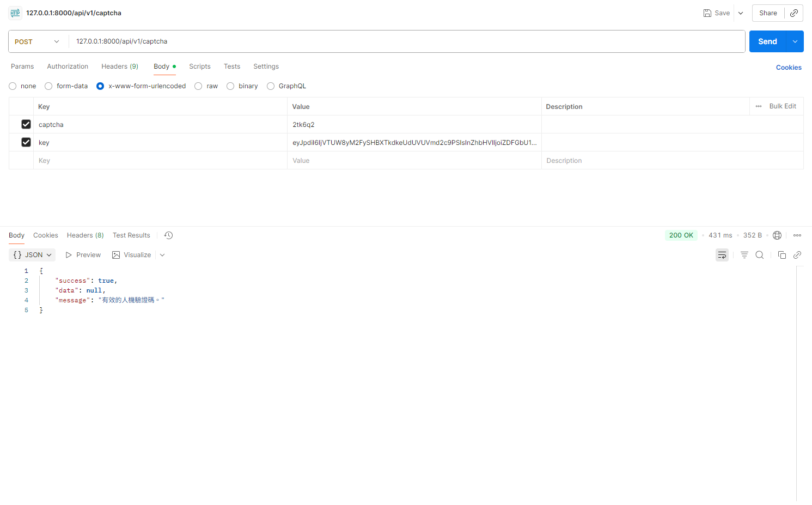Copy the request link icon beside Share

[x=794, y=13]
